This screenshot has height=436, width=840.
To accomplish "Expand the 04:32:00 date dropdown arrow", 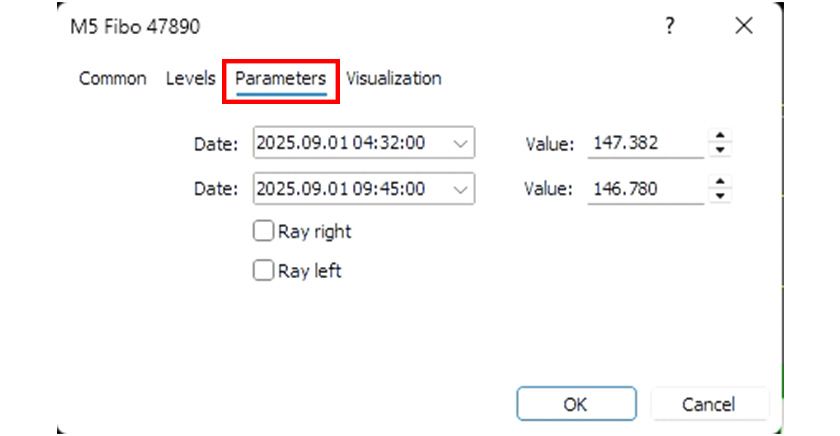I will coord(460,143).
